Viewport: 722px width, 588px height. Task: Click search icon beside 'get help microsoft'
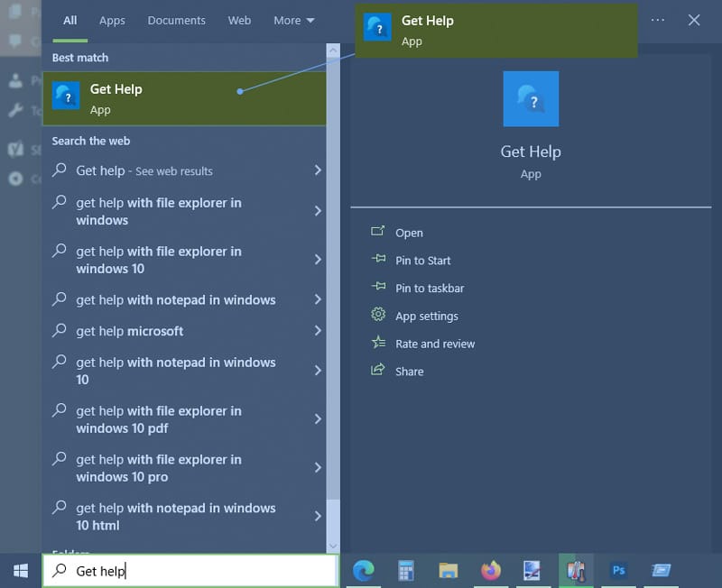[60, 330]
